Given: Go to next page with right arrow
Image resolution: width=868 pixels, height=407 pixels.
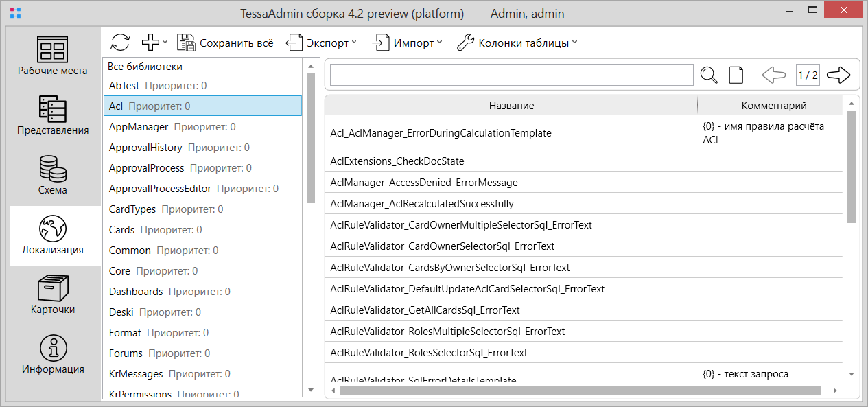Looking at the screenshot, I should pos(838,75).
